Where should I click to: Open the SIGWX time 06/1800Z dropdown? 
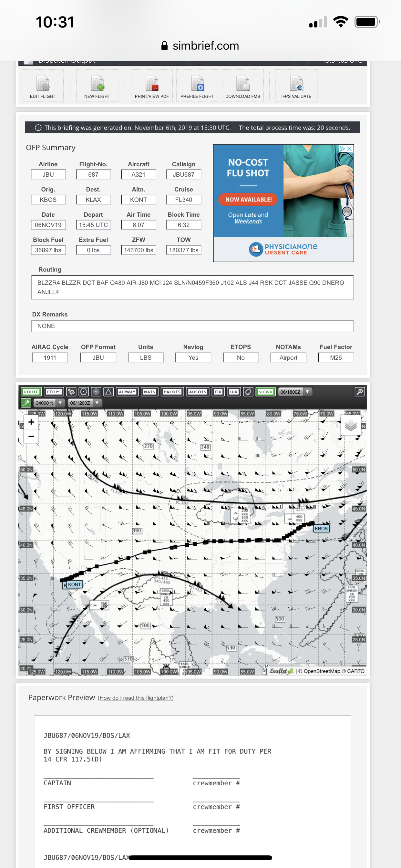tap(295, 392)
